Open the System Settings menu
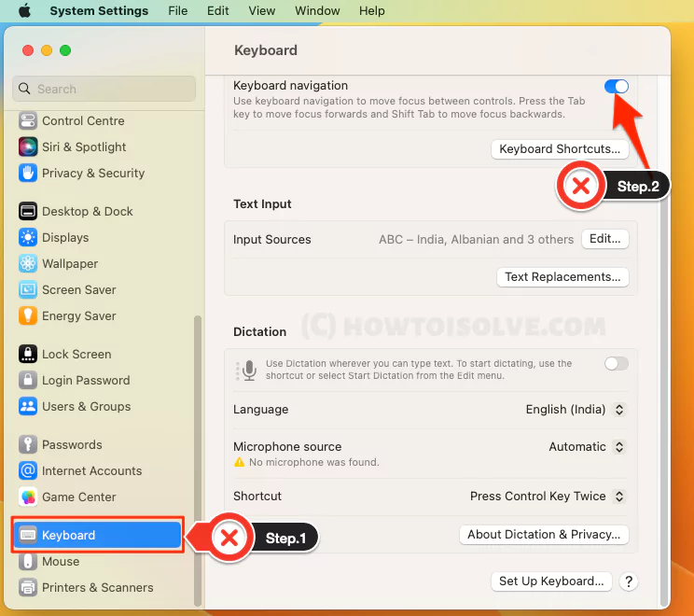 pos(99,10)
